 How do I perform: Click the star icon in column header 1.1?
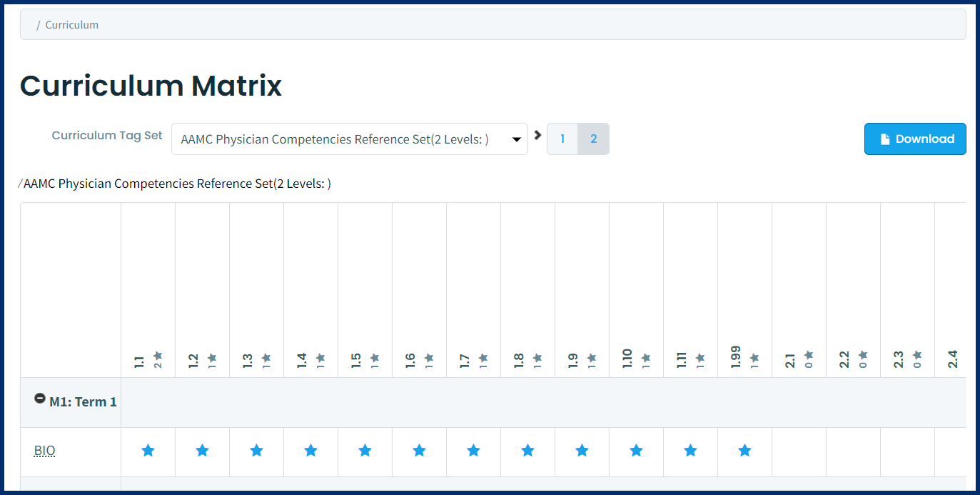[x=157, y=355]
